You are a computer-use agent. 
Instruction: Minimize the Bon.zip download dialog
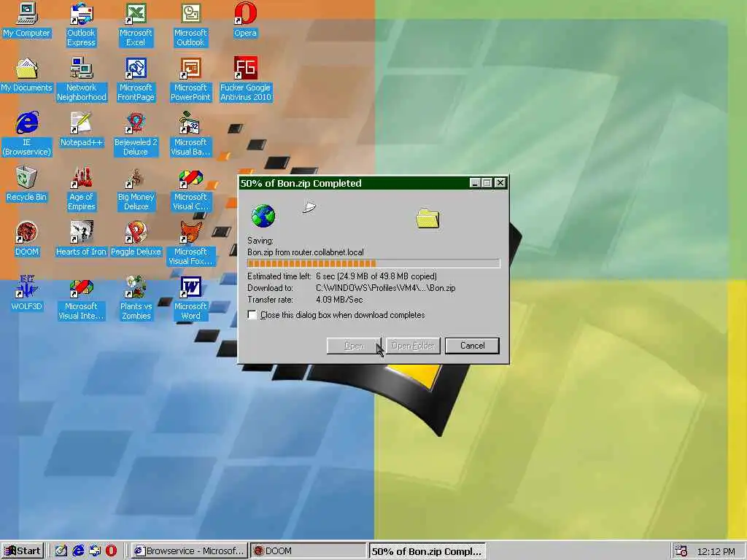pos(474,183)
